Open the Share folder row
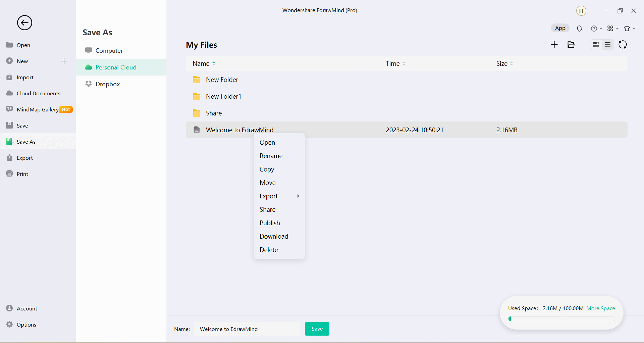Image resolution: width=644 pixels, height=343 pixels. tap(407, 113)
